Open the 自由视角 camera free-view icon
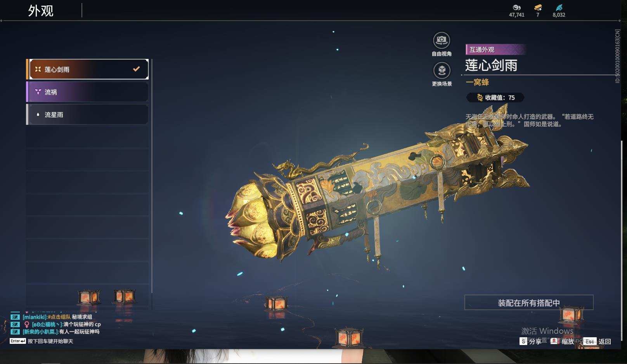This screenshot has width=627, height=364. pos(442,40)
